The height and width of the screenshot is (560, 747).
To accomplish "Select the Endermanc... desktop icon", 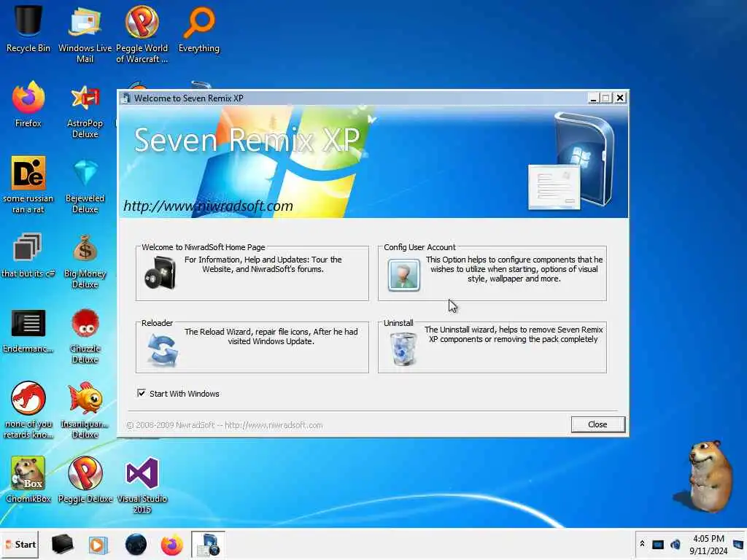I will pos(28,330).
